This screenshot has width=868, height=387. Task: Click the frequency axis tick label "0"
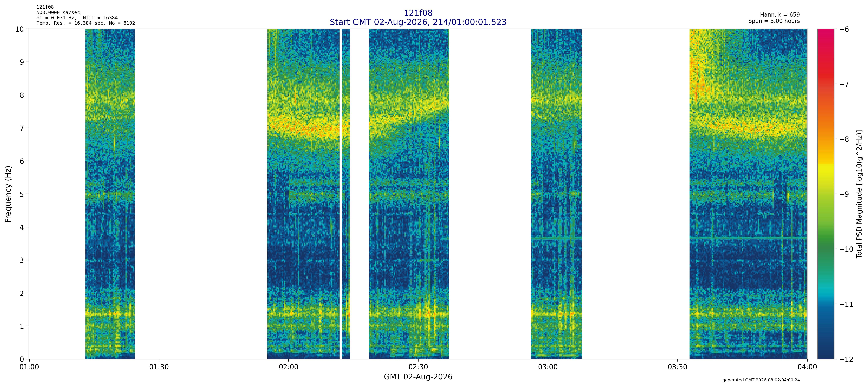(x=22, y=359)
